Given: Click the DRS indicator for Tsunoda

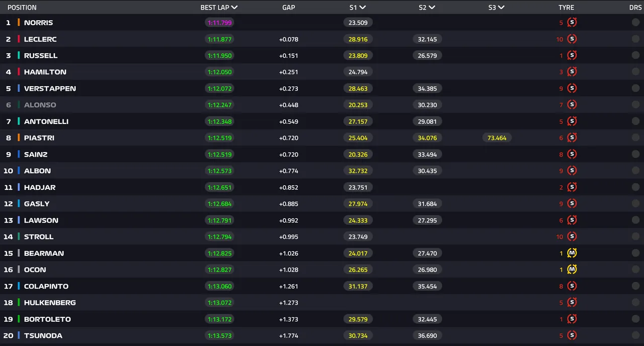Looking at the screenshot, I should tap(635, 335).
